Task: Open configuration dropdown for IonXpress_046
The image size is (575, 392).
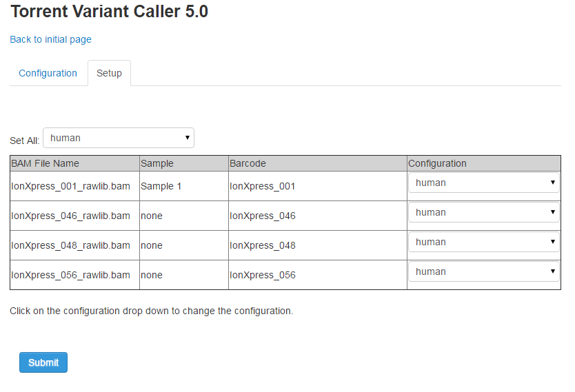Action: pos(484,212)
